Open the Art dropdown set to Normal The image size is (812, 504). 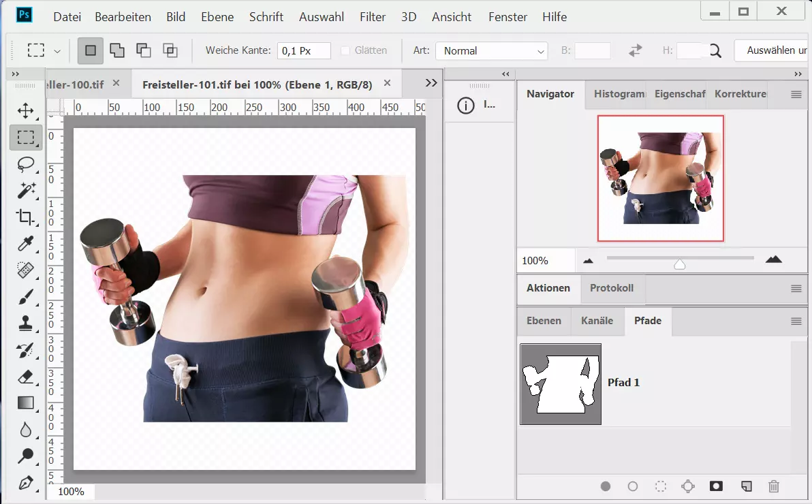[x=491, y=51]
